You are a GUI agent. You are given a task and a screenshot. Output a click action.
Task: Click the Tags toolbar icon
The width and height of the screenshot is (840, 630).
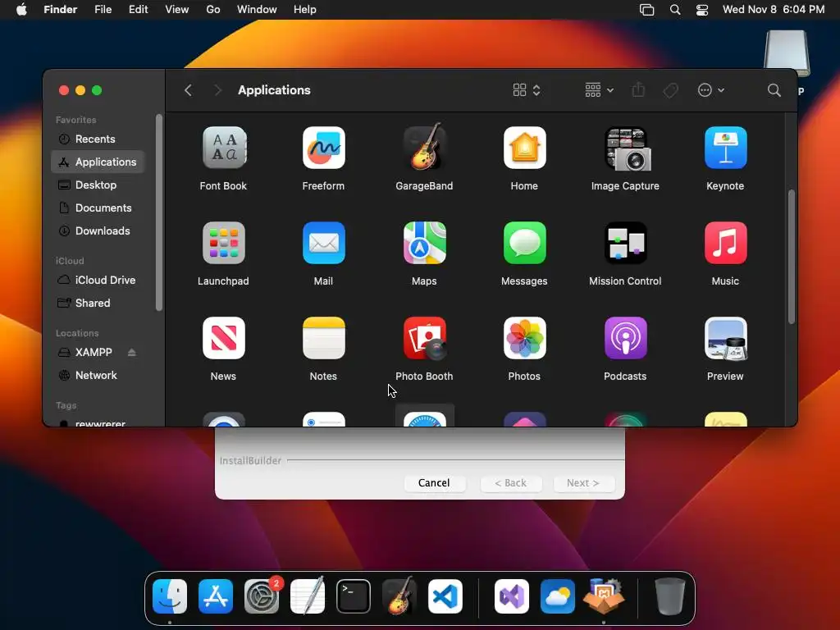[x=670, y=90]
